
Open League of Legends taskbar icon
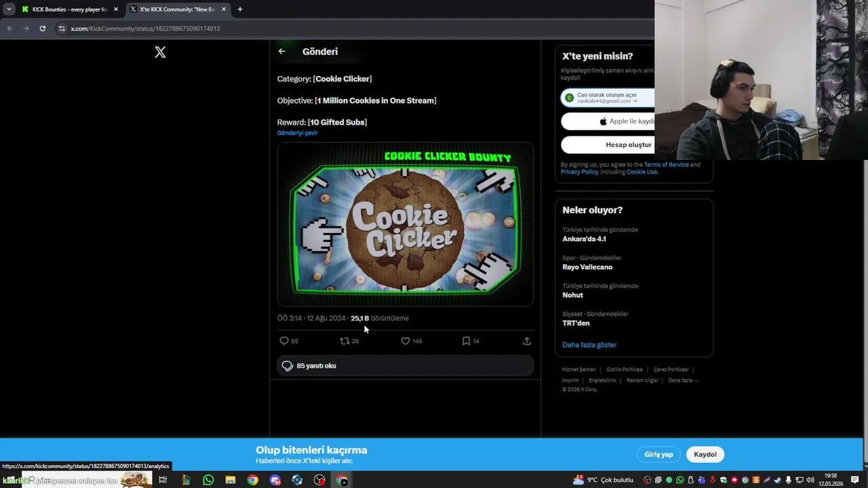(x=186, y=480)
